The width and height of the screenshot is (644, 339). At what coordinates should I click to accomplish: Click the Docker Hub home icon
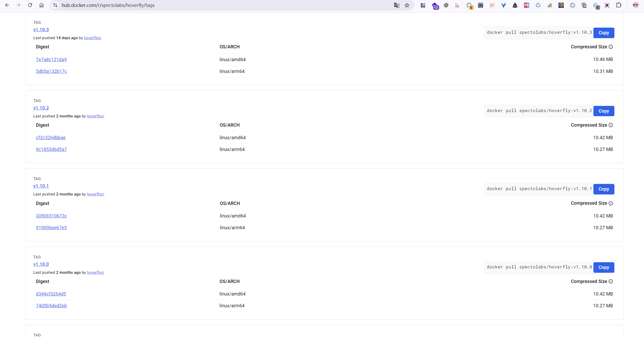pos(41,5)
